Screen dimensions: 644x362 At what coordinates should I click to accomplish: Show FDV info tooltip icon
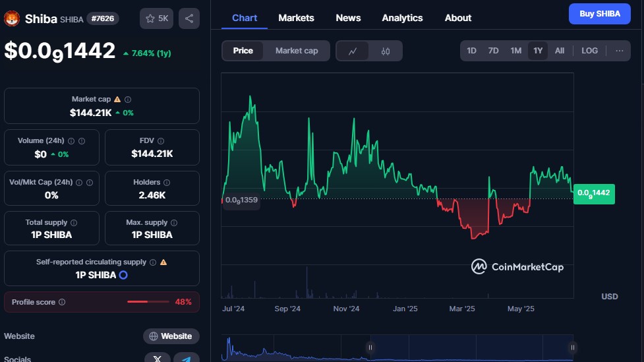(x=161, y=141)
